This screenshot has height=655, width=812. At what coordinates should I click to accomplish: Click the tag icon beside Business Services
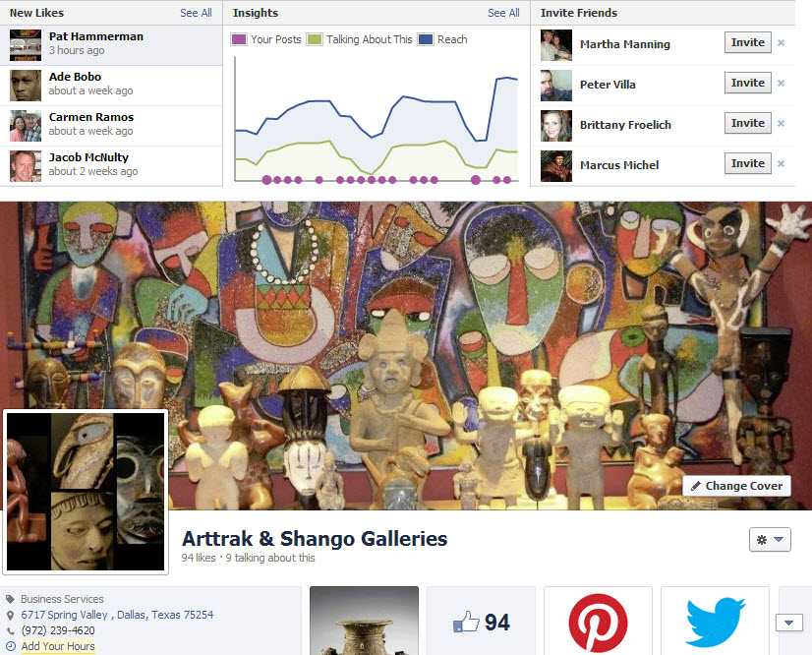click(x=10, y=599)
